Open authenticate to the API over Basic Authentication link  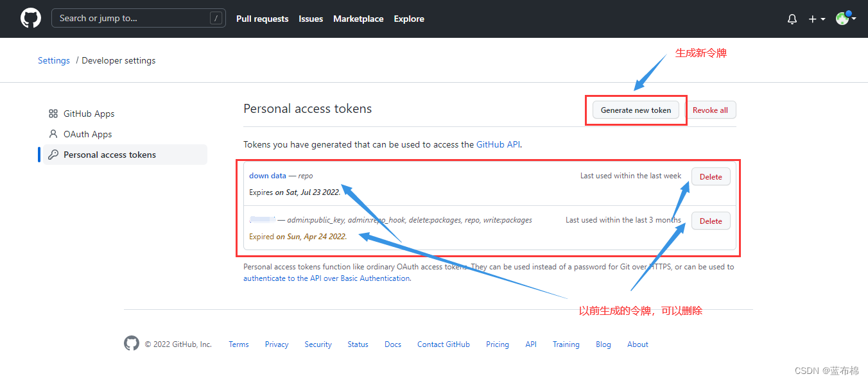pyautogui.click(x=326, y=278)
